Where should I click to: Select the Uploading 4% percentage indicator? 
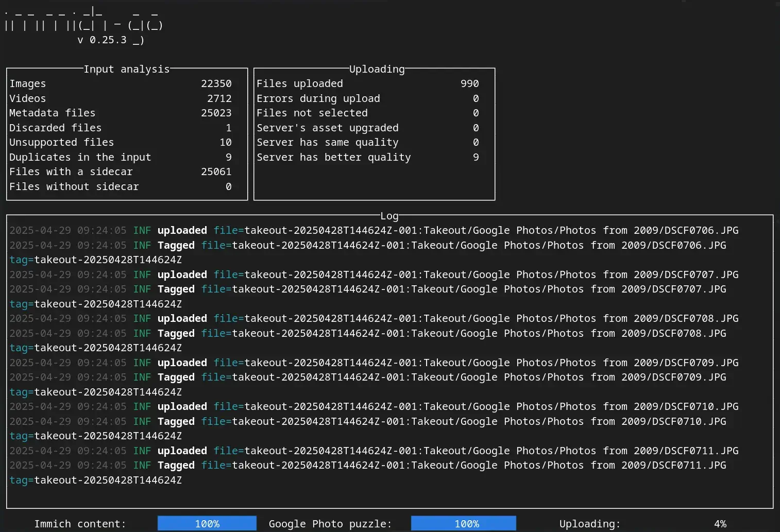(720, 523)
